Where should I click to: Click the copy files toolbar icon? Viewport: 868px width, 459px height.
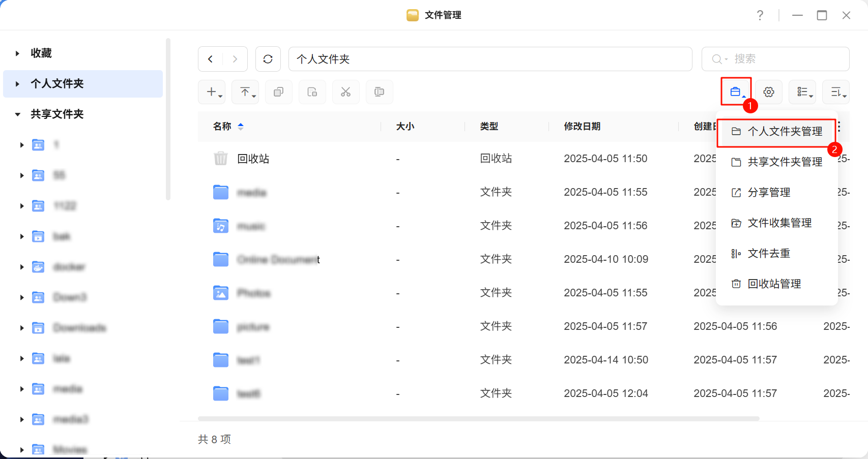pos(279,92)
